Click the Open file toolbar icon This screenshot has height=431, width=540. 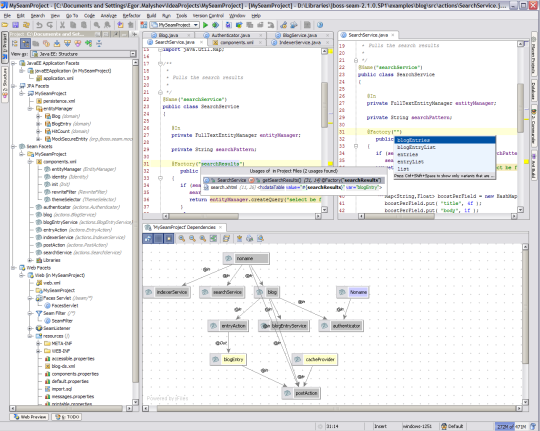click(x=5, y=25)
